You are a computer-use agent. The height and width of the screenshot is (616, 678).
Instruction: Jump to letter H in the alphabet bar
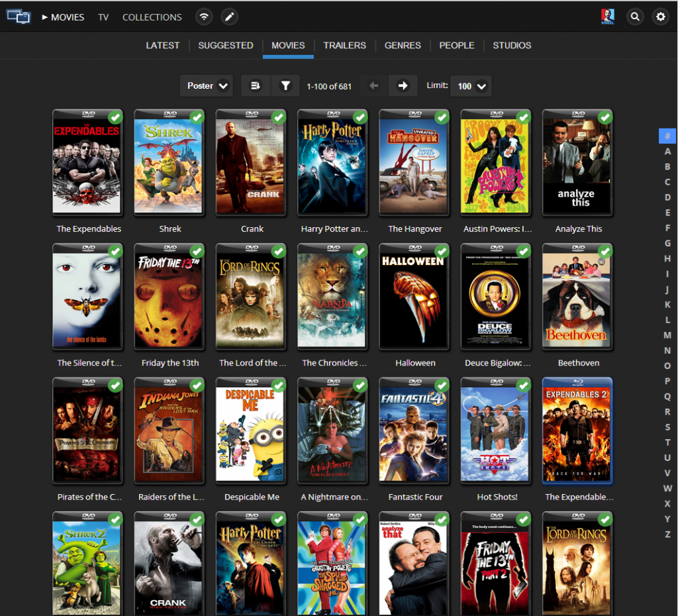coord(667,258)
